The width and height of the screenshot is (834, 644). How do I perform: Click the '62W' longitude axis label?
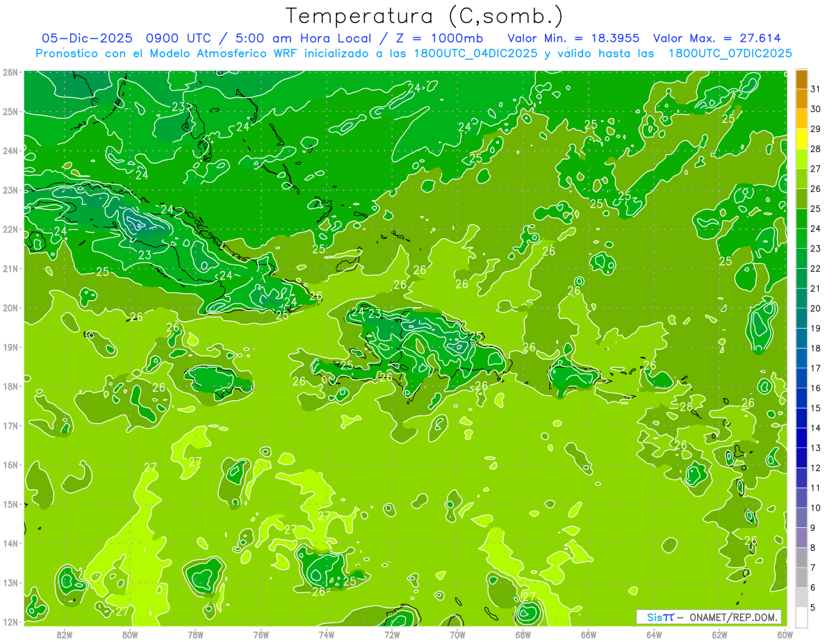tap(719, 634)
